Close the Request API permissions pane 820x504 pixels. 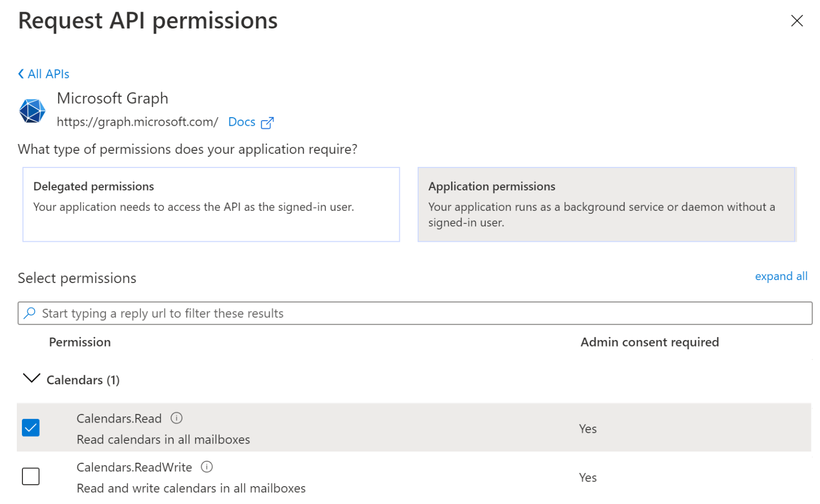pos(796,21)
